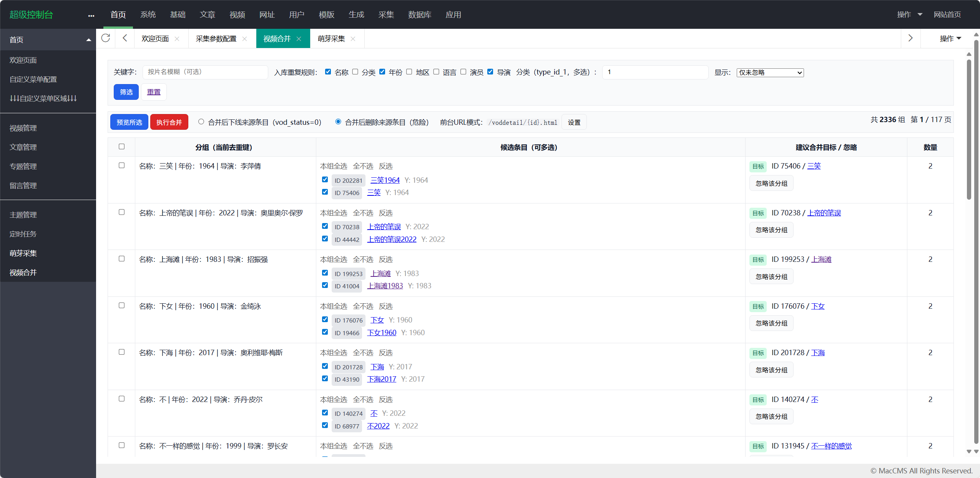Open the 模版 top menu
The image size is (980, 478).
tap(327, 15)
